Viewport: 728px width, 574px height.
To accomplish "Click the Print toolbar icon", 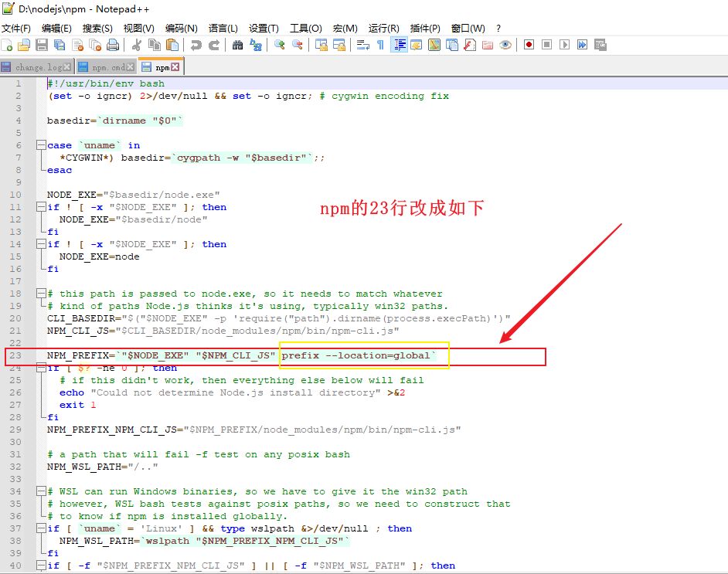I will click(x=113, y=45).
